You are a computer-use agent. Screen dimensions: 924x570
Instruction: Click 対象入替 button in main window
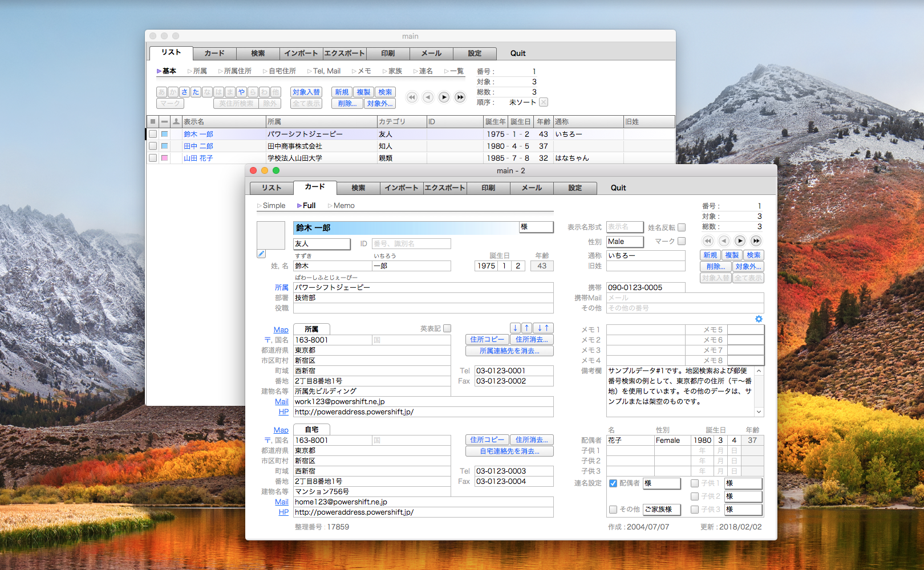306,92
